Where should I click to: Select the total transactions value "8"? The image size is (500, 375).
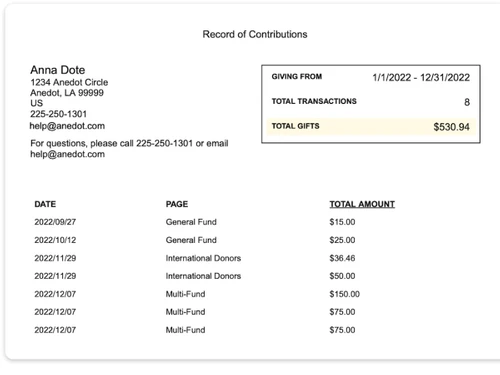467,102
